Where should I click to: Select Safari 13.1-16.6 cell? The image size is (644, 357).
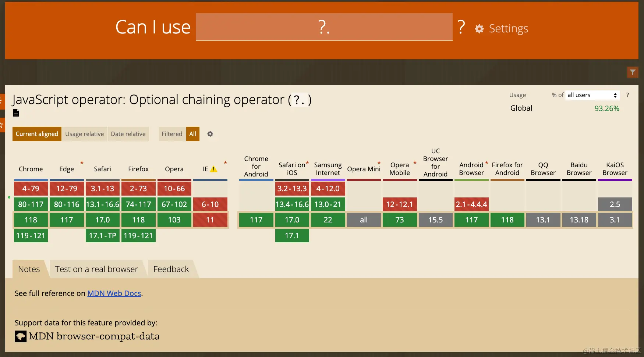coord(103,204)
